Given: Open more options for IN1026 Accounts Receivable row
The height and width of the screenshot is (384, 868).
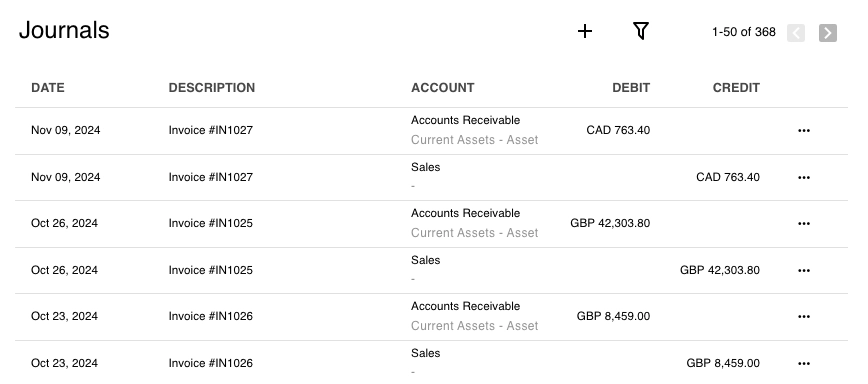Looking at the screenshot, I should [x=804, y=316].
